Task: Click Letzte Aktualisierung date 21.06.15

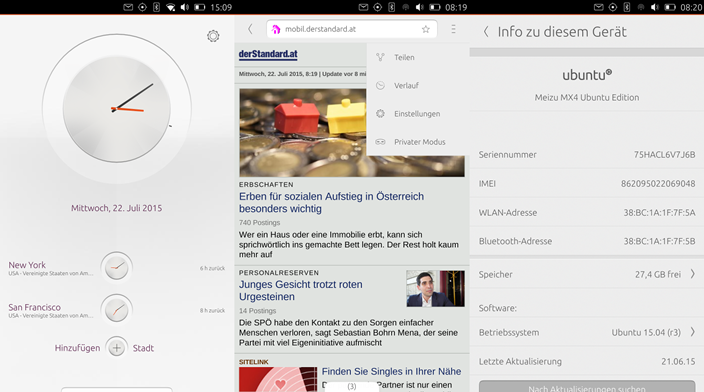Action: click(x=678, y=361)
